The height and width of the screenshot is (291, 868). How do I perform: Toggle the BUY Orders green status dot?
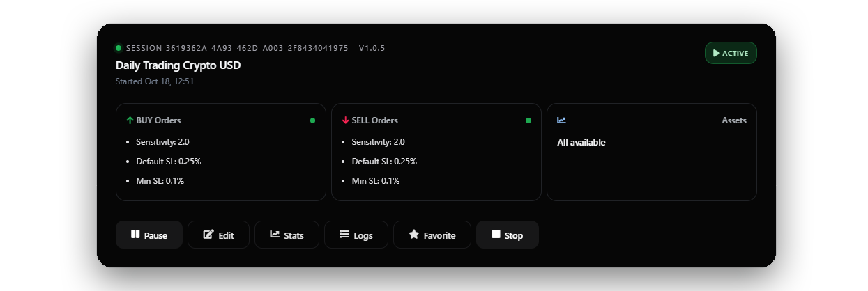point(312,120)
